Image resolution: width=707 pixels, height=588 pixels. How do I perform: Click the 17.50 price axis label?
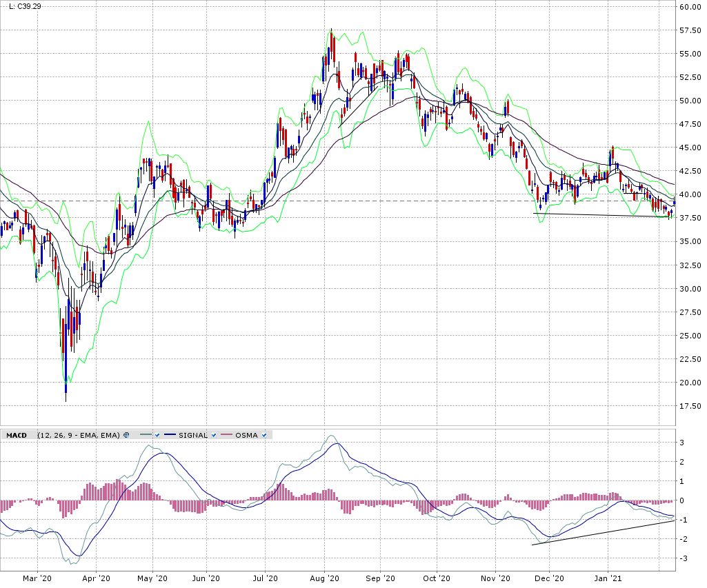pyautogui.click(x=690, y=406)
